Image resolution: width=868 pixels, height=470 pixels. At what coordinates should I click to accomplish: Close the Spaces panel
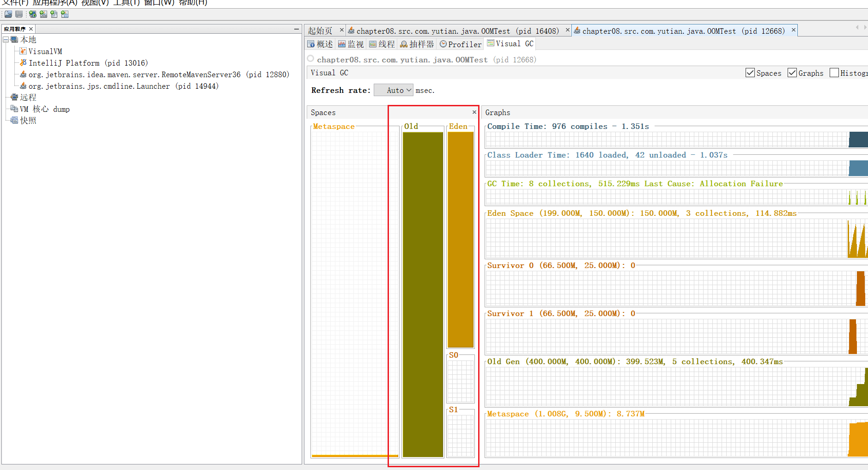474,112
